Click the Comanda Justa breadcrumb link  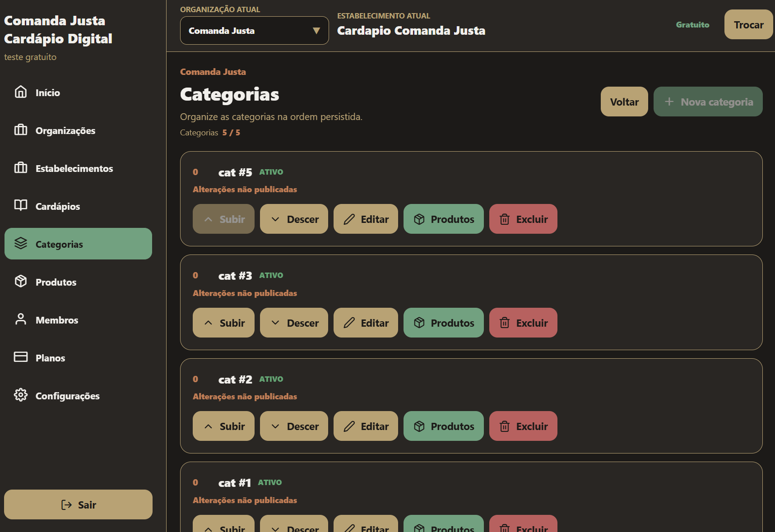pyautogui.click(x=213, y=72)
